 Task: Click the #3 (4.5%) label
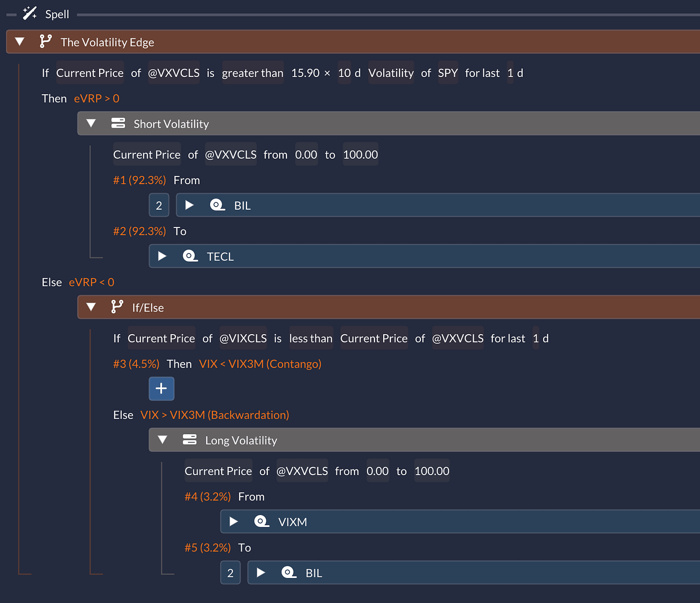(x=136, y=364)
